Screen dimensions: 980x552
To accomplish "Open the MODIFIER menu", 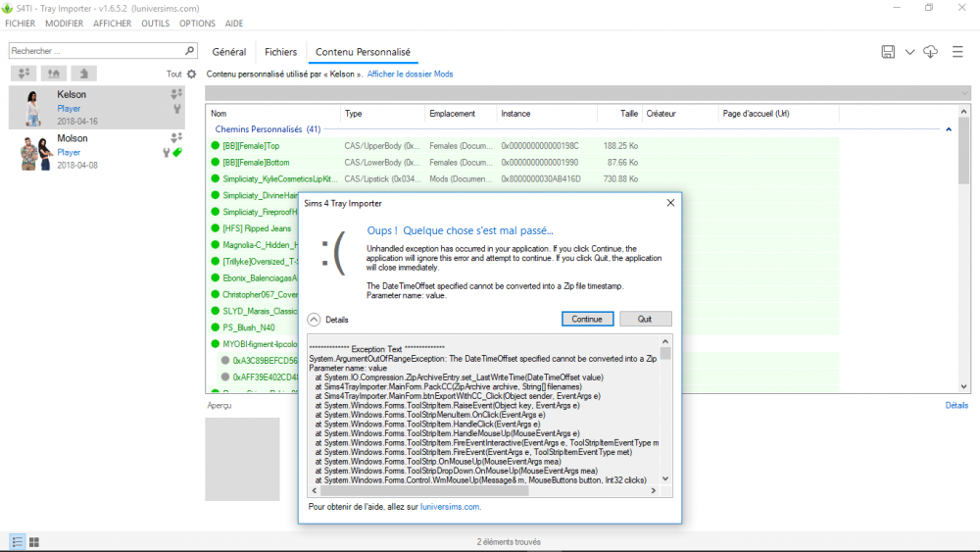I will [64, 24].
